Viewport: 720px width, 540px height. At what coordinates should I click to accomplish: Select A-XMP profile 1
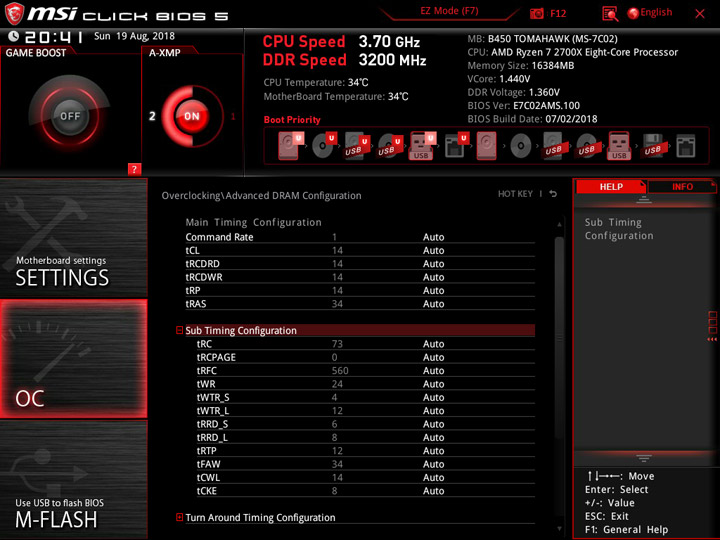point(233,116)
